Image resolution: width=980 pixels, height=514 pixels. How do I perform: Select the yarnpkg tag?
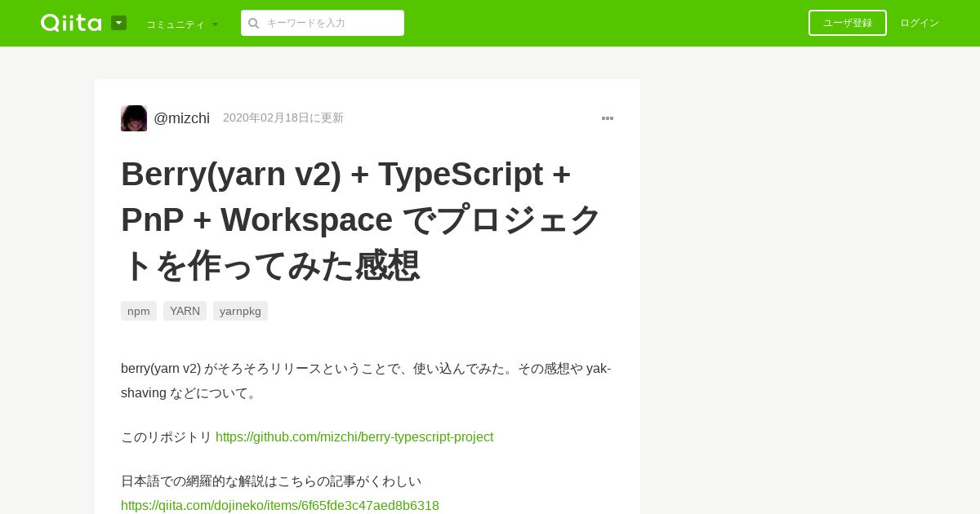click(x=240, y=311)
